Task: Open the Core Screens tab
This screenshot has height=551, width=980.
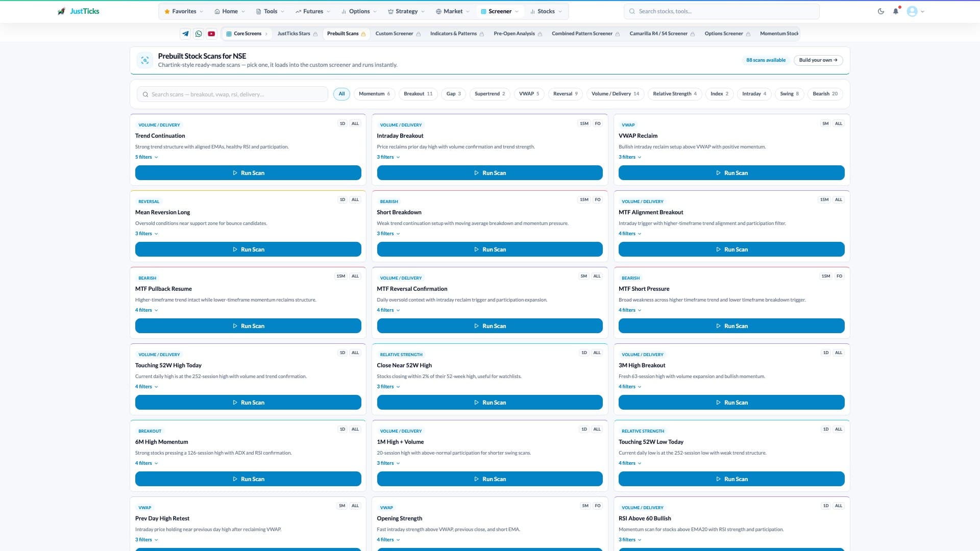Action: pos(247,34)
